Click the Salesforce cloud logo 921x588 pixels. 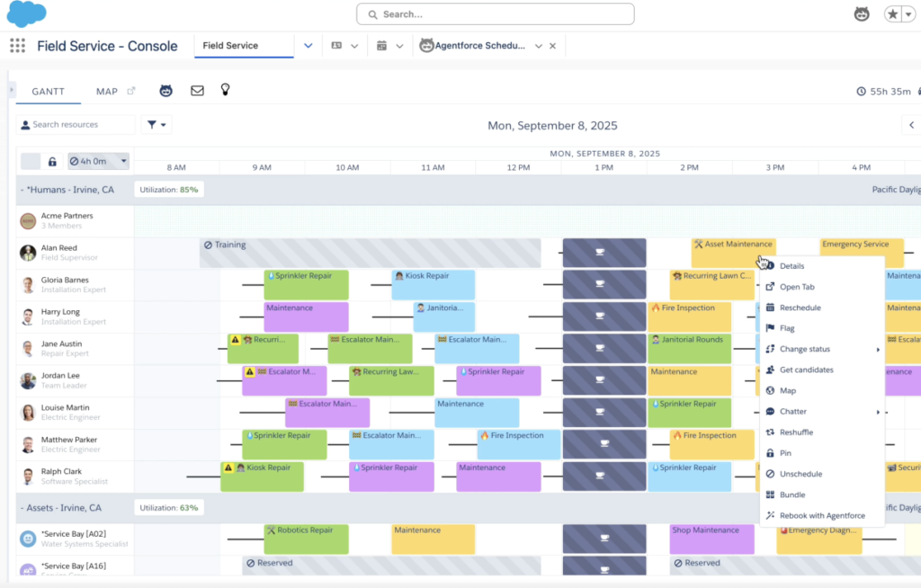(26, 13)
